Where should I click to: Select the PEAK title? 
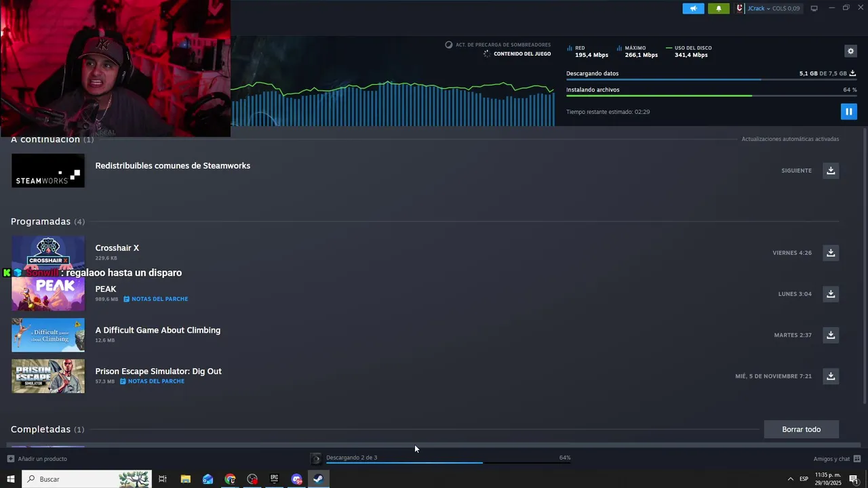(106, 289)
